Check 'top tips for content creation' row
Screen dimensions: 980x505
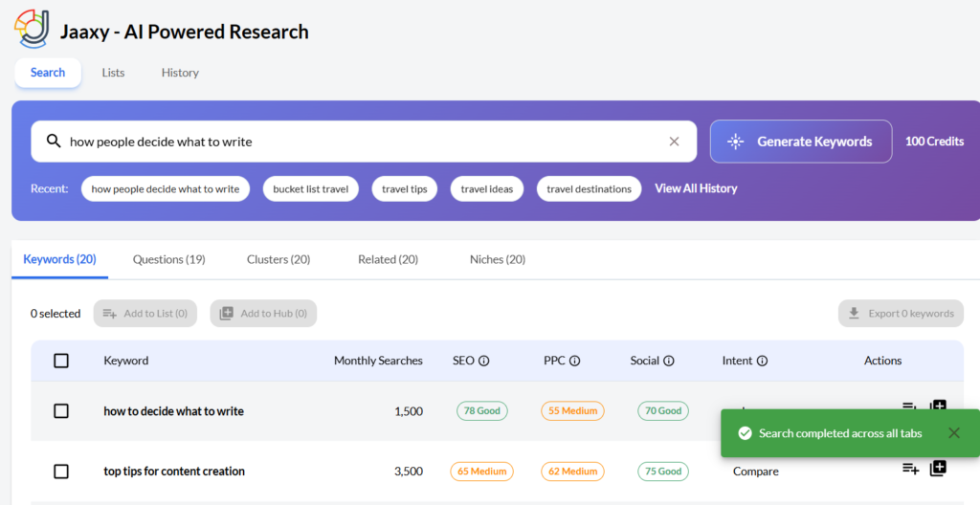(61, 472)
